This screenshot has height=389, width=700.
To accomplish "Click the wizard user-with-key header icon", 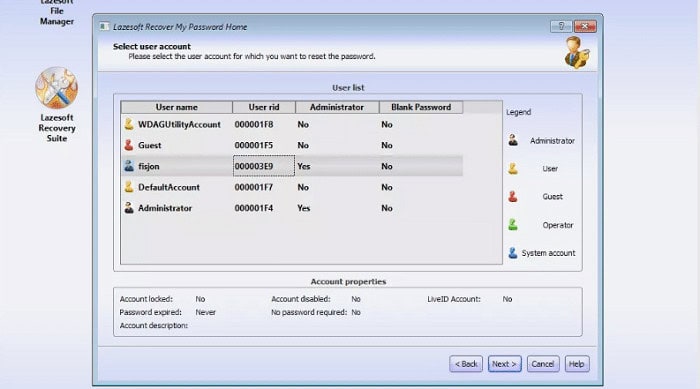I will (x=576, y=53).
